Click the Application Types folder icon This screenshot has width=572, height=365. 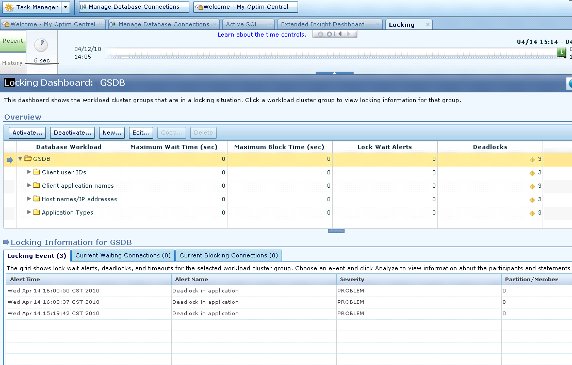36,212
